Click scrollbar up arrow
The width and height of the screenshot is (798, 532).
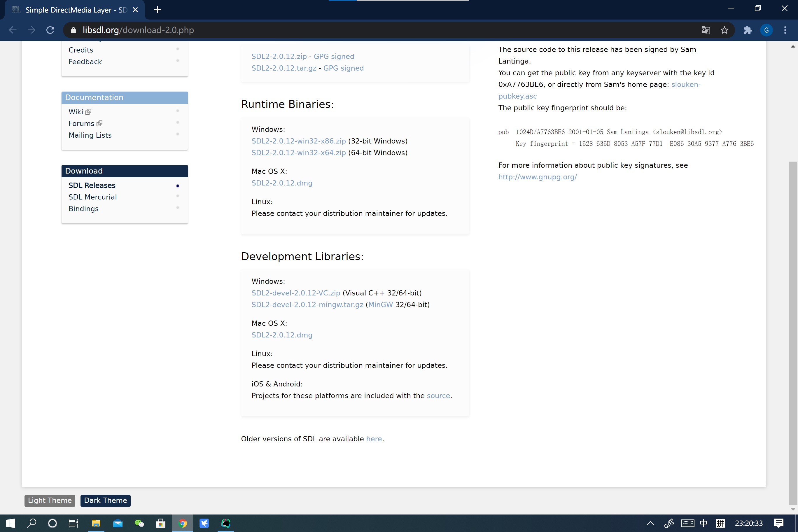point(793,46)
